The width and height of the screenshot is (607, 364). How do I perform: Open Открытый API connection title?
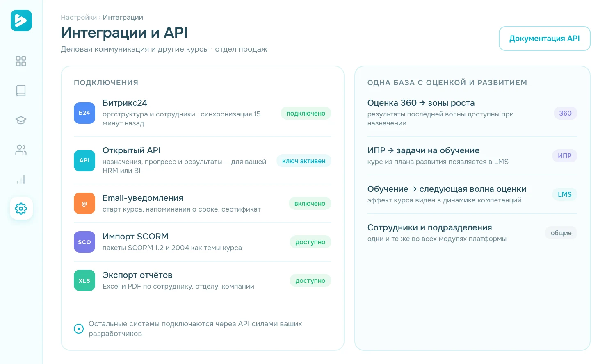pos(132,150)
